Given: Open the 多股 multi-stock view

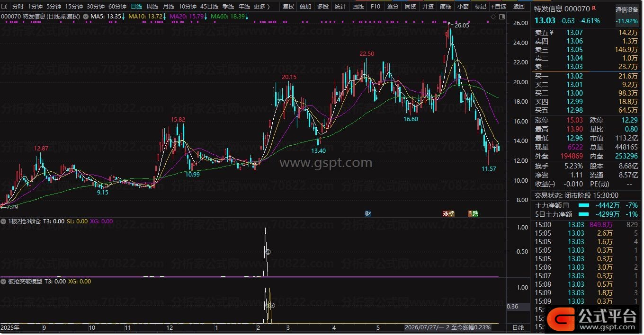Looking at the screenshot, I should (x=323, y=7).
